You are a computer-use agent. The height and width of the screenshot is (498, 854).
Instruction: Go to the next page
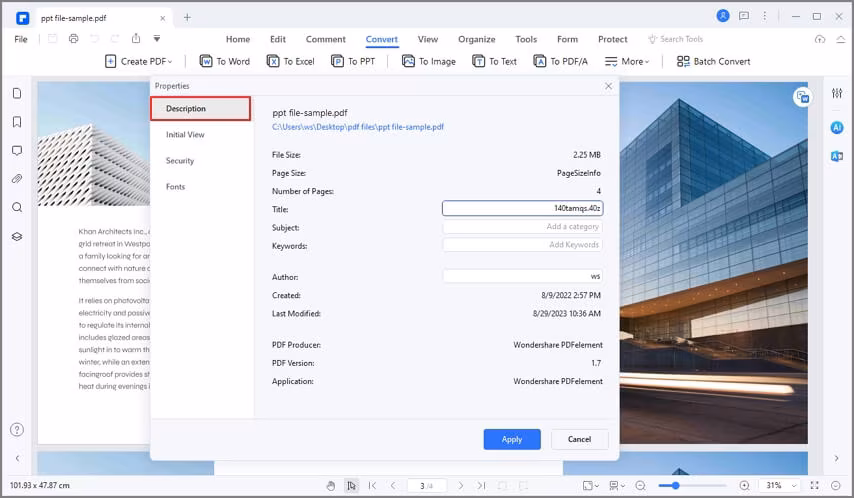coord(461,485)
